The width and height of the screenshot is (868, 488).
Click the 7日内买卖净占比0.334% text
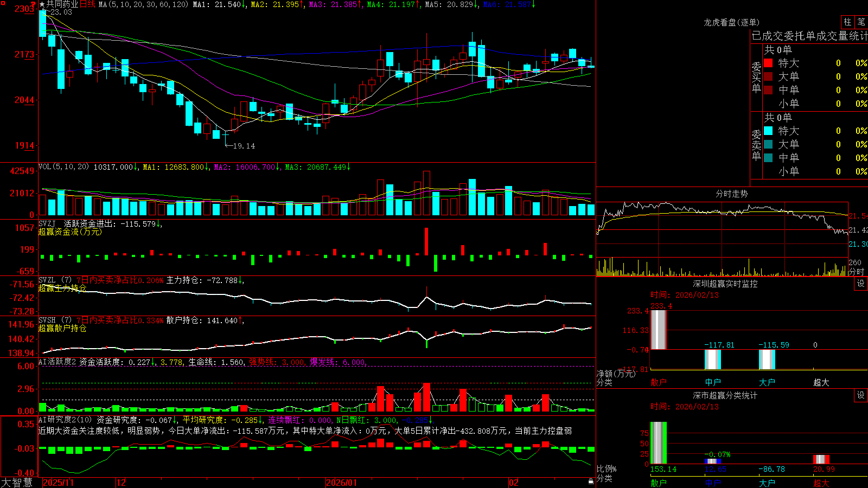tap(120, 320)
